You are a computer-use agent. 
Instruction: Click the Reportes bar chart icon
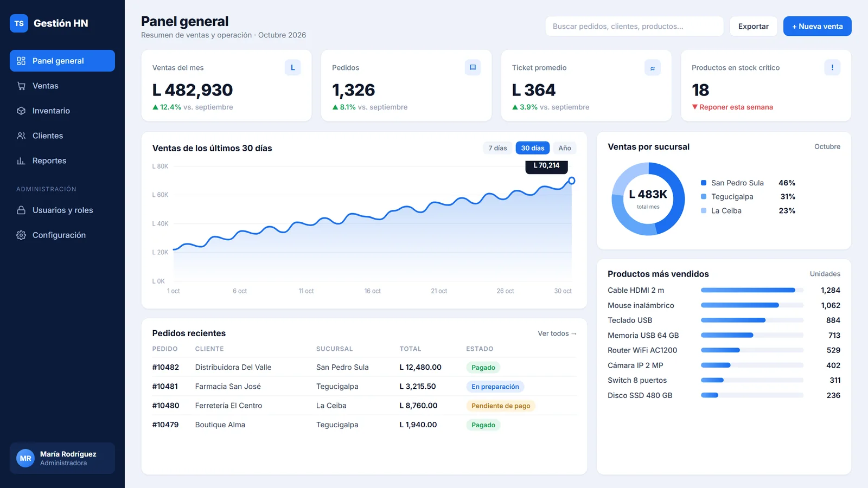21,160
